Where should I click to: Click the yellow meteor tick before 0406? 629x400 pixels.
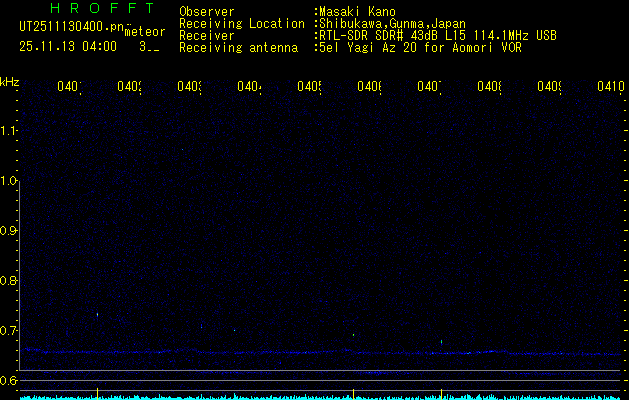[x=353, y=393]
